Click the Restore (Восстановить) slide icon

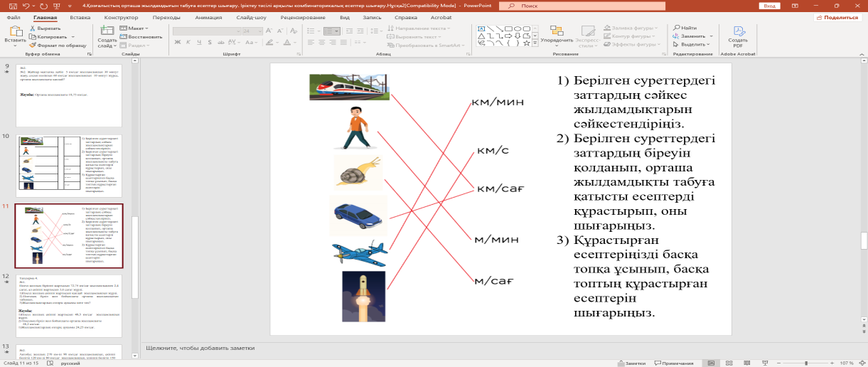click(124, 36)
